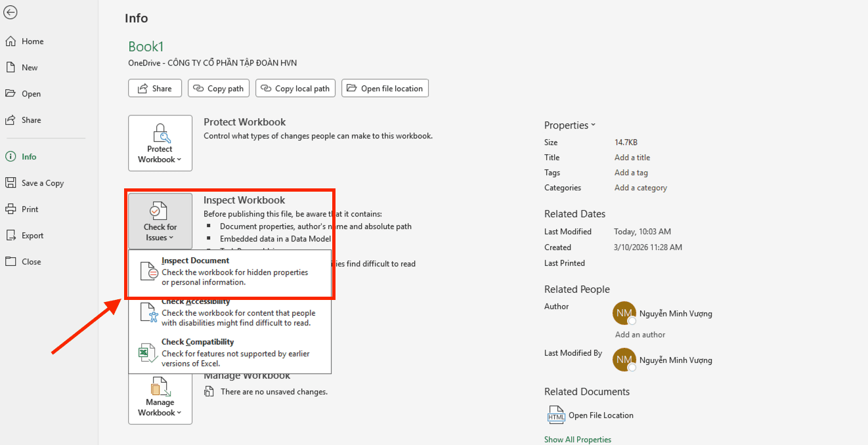
Task: Expand the Manage Workbook dropdown
Action: click(x=160, y=397)
